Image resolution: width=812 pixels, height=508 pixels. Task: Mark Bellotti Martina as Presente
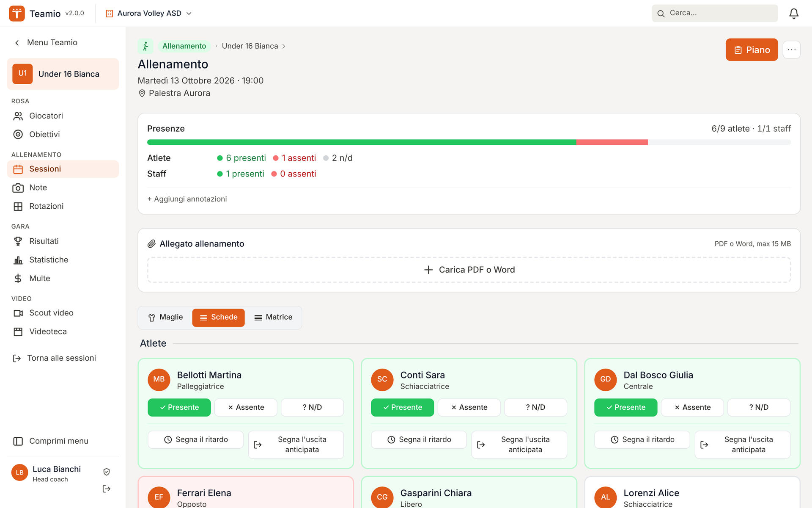[179, 407]
